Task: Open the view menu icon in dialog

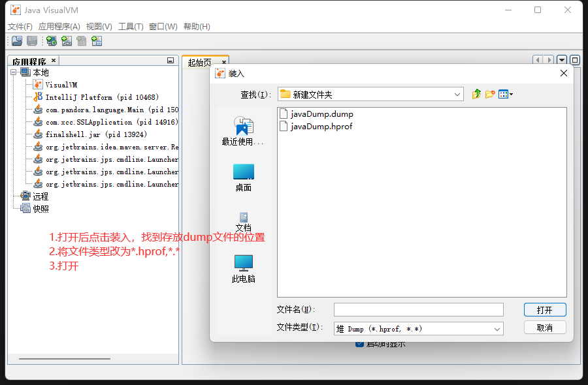Action: pyautogui.click(x=506, y=94)
